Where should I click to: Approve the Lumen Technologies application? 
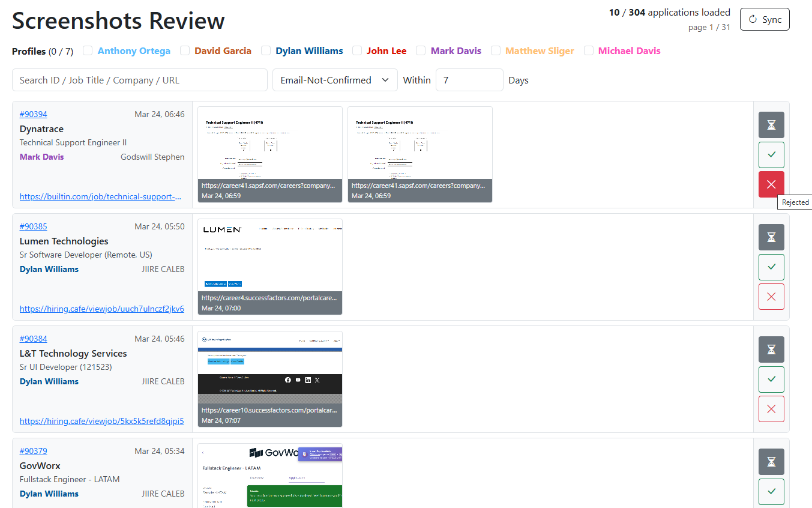pyautogui.click(x=771, y=267)
